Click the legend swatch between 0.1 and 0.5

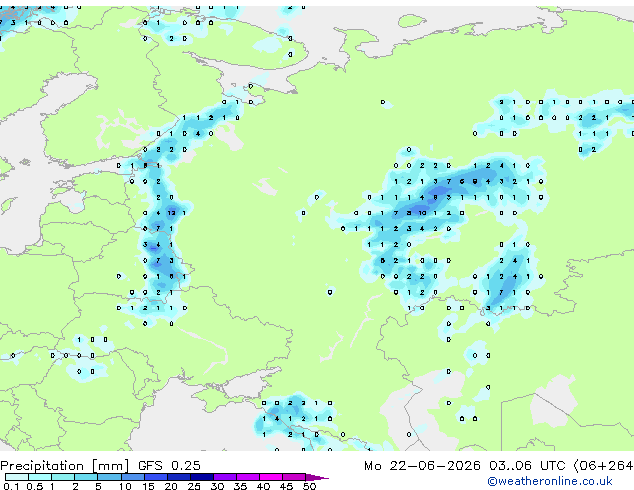(17, 477)
